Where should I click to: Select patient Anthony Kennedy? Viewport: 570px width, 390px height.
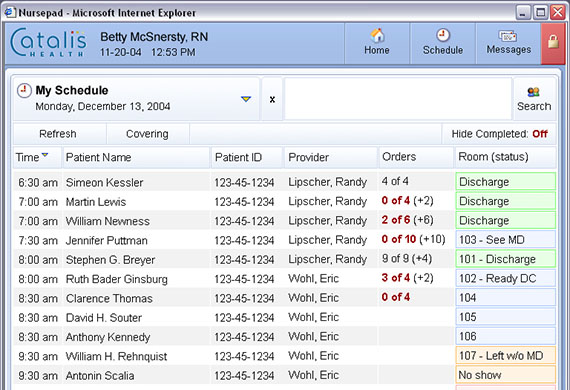[x=108, y=337]
